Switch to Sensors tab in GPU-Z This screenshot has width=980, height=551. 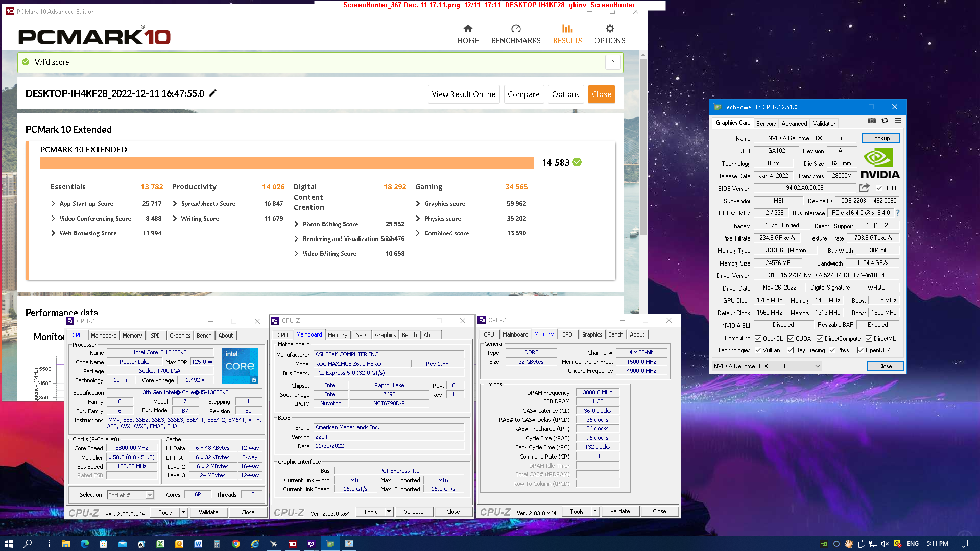[x=766, y=123]
